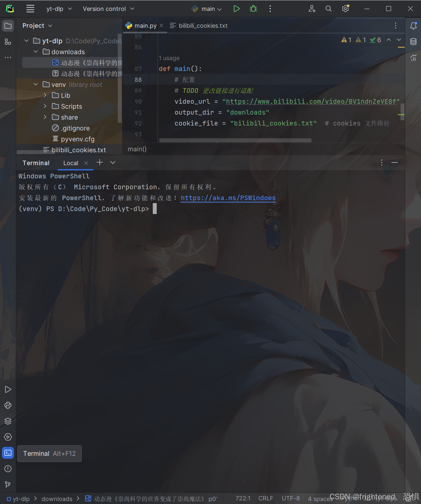The height and width of the screenshot is (504, 421).
Task: Change CRLF line separator in status bar
Action: point(266,498)
